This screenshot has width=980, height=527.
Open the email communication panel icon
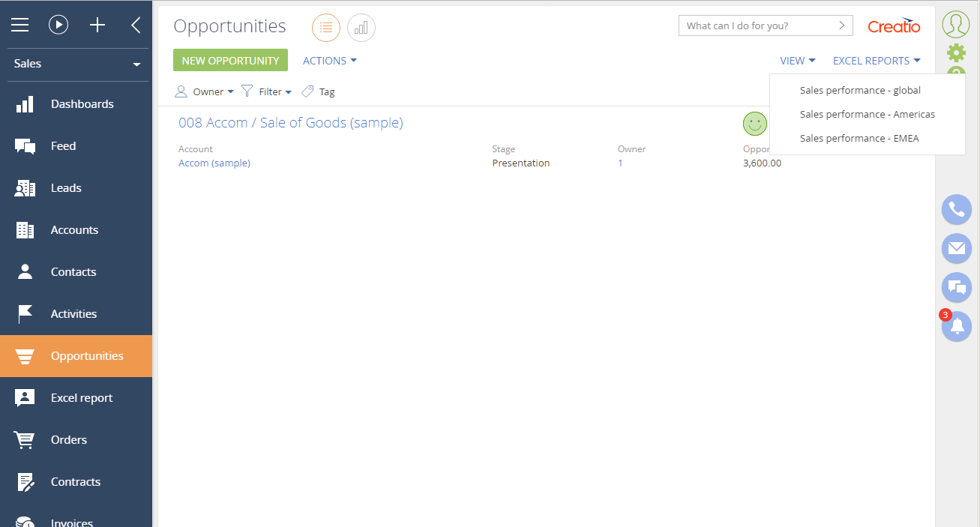pos(956,248)
